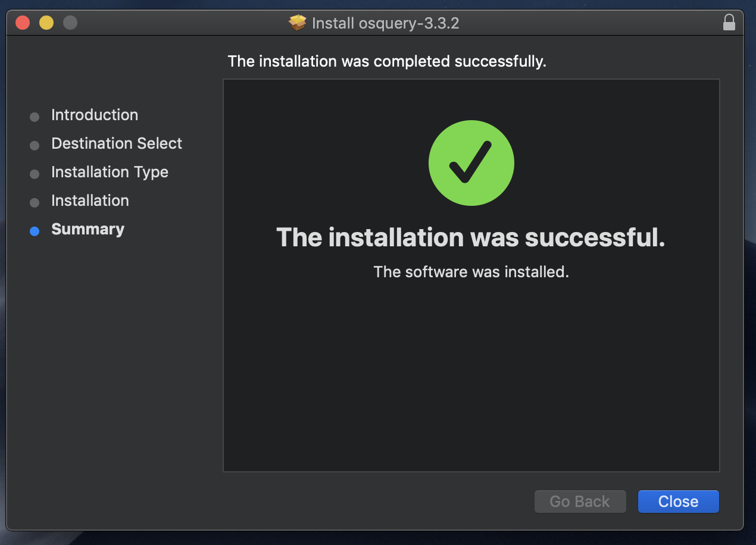Select the Summary step in the sidebar
The width and height of the screenshot is (756, 545).
(88, 229)
